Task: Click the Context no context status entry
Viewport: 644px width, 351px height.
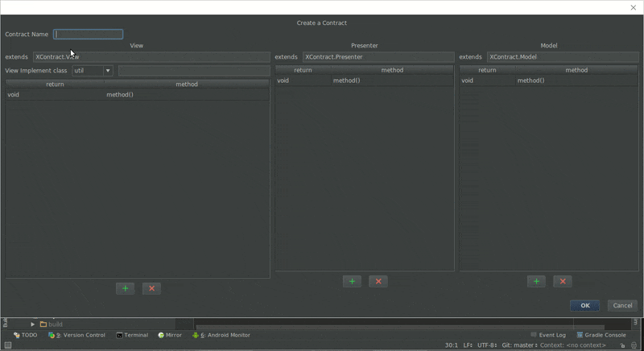Action: tap(573, 345)
